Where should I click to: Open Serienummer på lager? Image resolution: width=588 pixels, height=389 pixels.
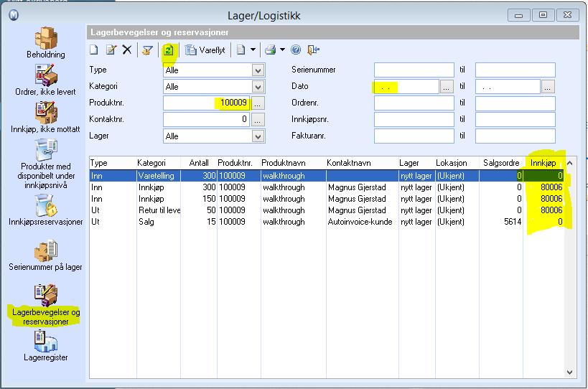pyautogui.click(x=45, y=256)
